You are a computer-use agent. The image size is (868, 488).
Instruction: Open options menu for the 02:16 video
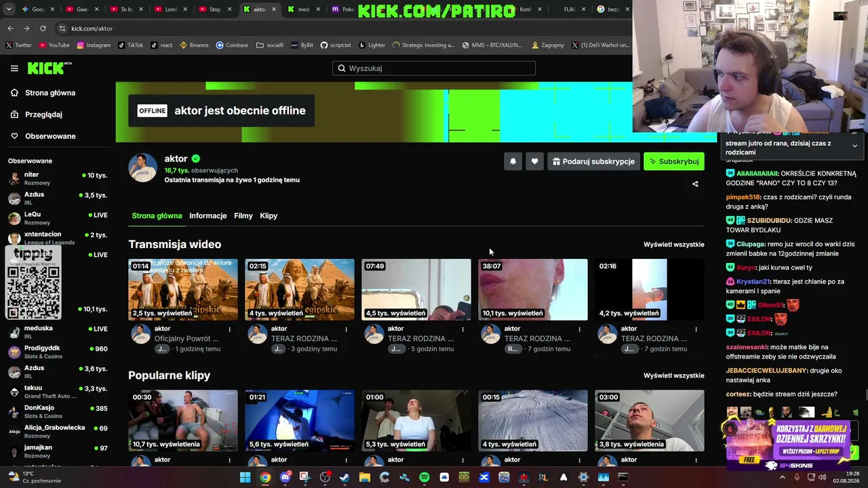[x=696, y=329]
